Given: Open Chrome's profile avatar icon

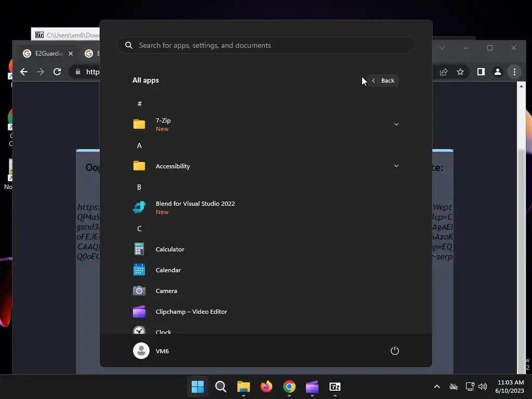Looking at the screenshot, I should coord(497,72).
